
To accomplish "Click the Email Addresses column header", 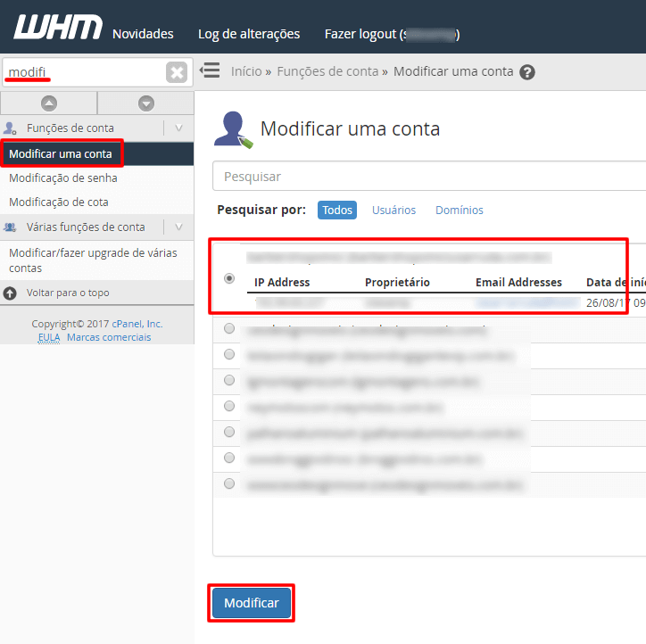I will (518, 283).
